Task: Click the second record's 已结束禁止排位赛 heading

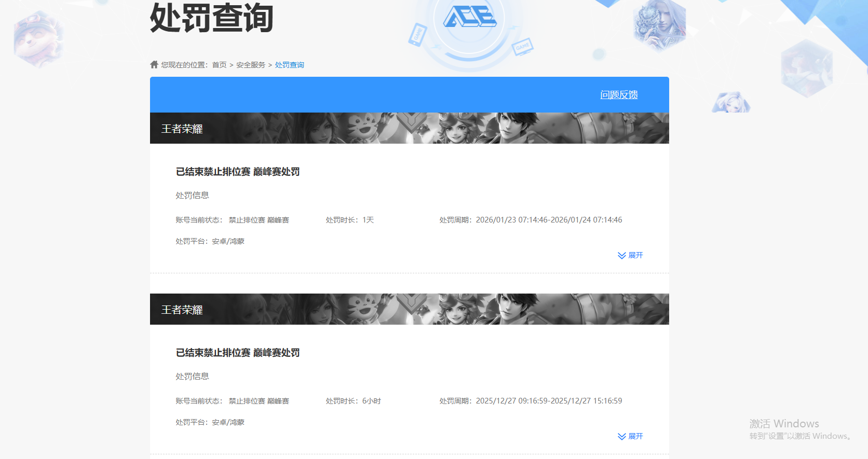Action: [x=238, y=353]
